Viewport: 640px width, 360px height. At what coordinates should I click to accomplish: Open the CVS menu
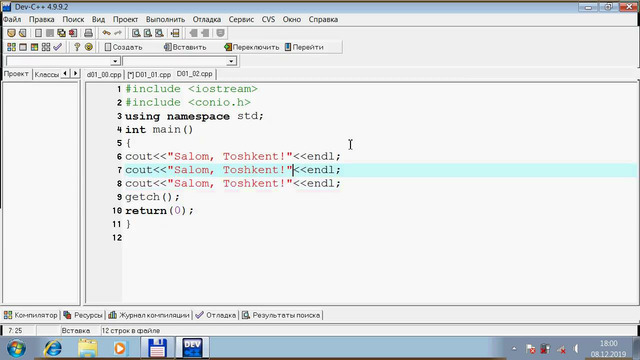pyautogui.click(x=268, y=19)
